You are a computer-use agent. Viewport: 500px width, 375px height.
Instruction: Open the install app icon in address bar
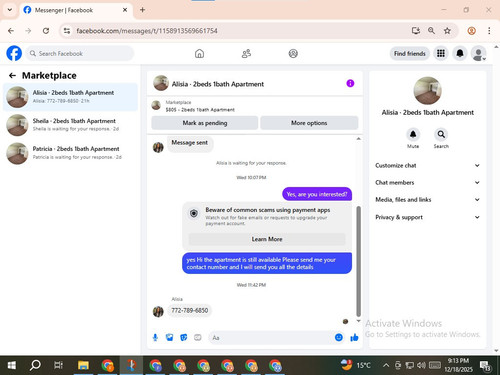[416, 31]
